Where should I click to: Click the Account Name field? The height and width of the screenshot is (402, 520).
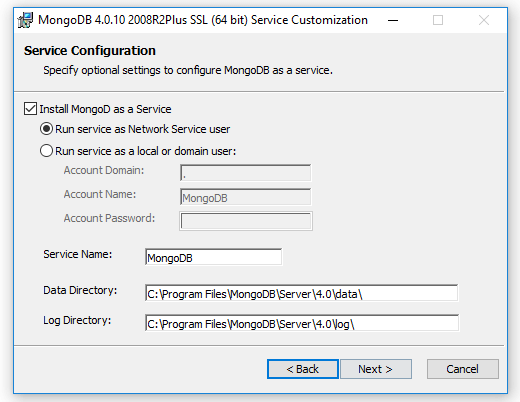246,197
